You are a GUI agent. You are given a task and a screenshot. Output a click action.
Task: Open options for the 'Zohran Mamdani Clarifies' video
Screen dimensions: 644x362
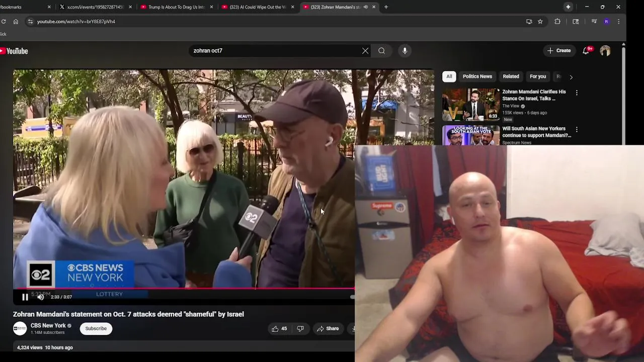(x=577, y=93)
